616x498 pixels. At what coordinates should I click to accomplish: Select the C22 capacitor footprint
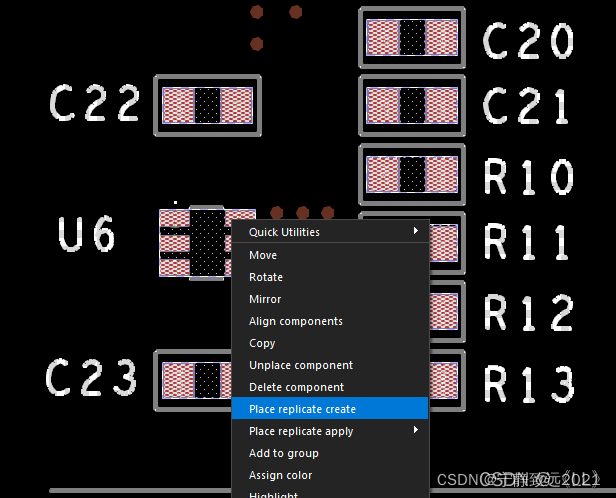click(x=207, y=105)
